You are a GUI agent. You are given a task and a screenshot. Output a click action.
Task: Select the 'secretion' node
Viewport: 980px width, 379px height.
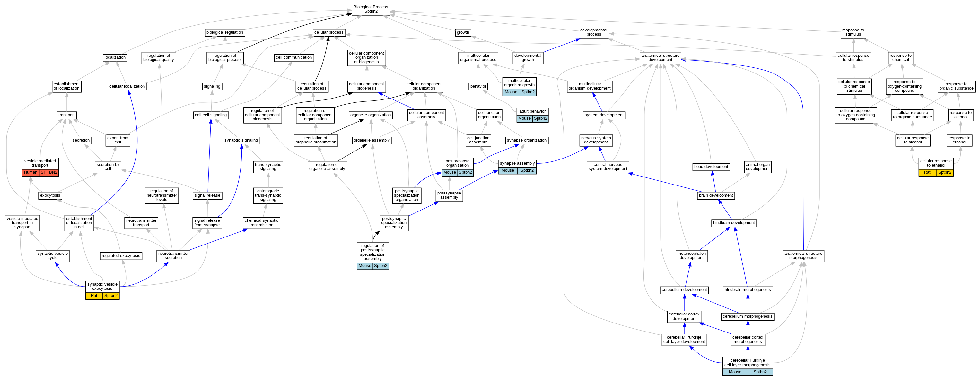click(81, 141)
